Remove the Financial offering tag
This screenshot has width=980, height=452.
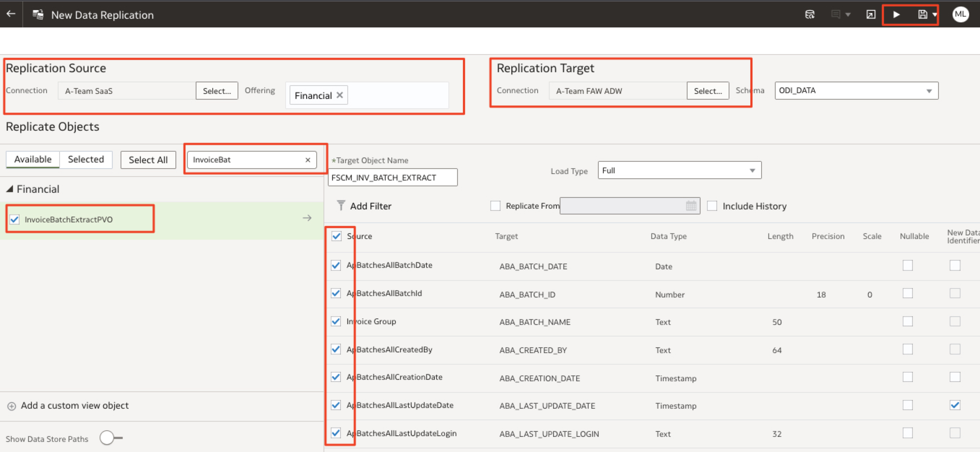(340, 95)
